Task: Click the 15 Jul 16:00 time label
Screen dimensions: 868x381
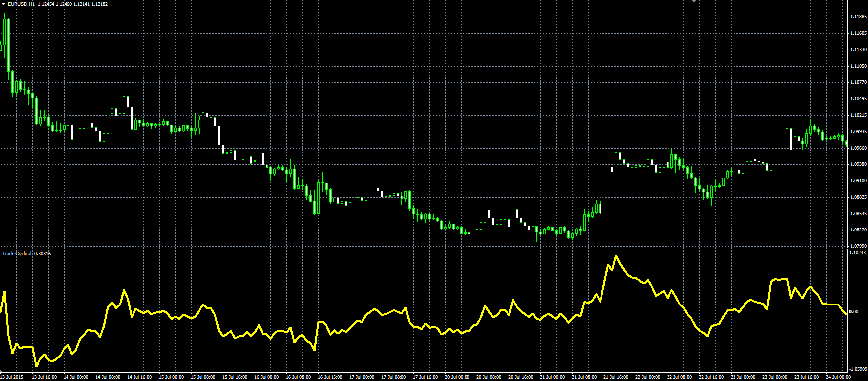Action: [235, 377]
